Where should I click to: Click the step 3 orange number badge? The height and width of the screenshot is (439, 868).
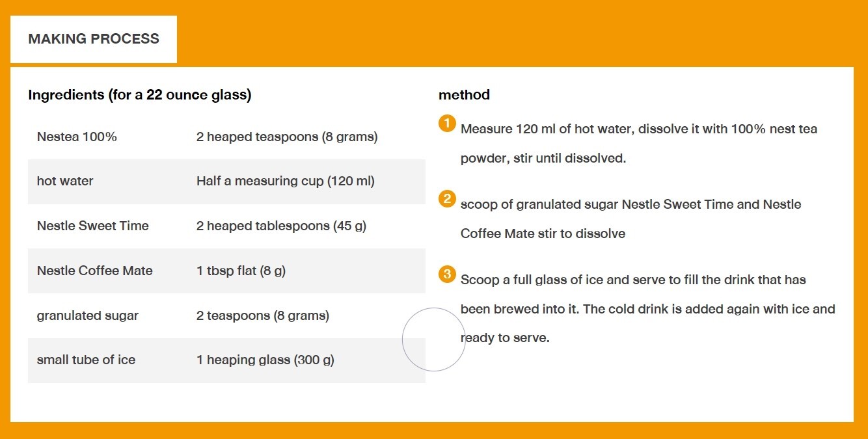pyautogui.click(x=447, y=274)
